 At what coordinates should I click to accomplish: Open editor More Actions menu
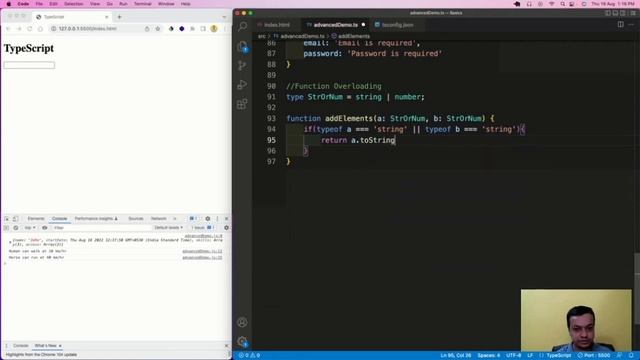tap(631, 24)
